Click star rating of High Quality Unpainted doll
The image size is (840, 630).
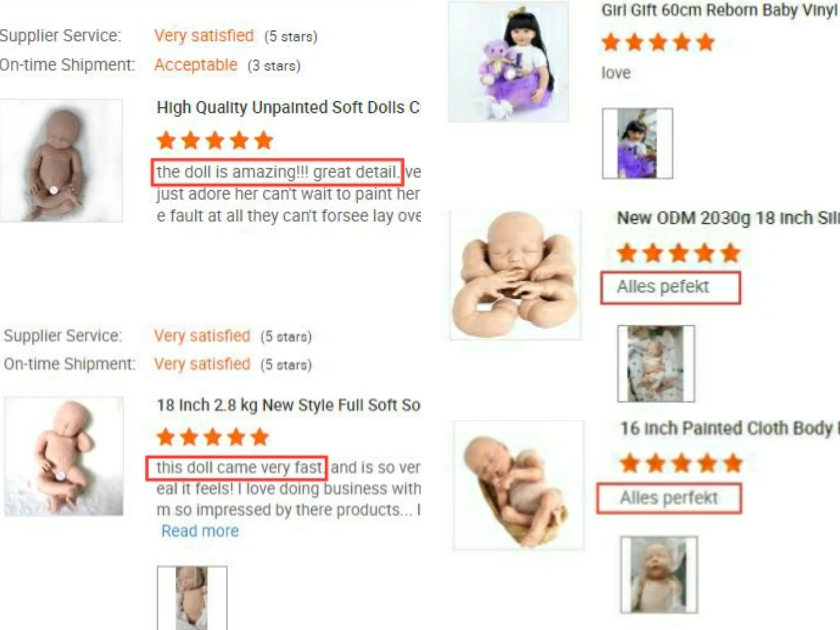coord(215,140)
